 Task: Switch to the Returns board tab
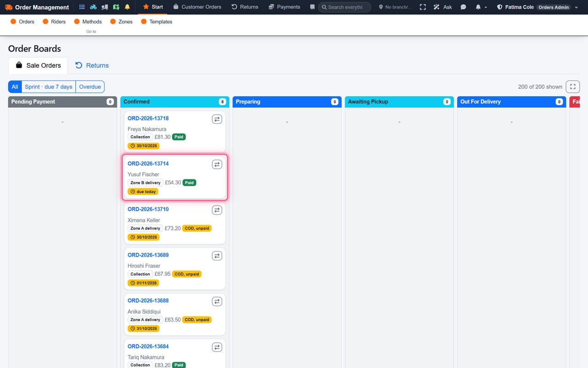click(92, 65)
